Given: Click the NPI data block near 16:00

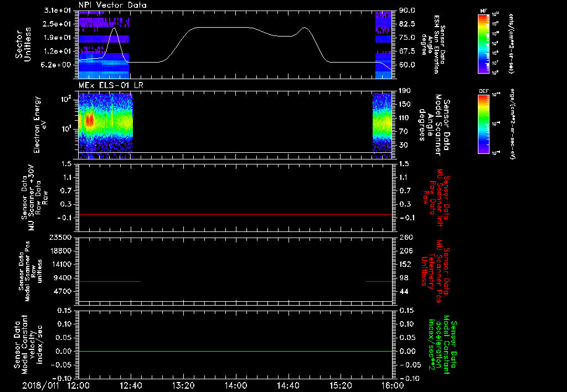Looking at the screenshot, I should click(x=383, y=45).
